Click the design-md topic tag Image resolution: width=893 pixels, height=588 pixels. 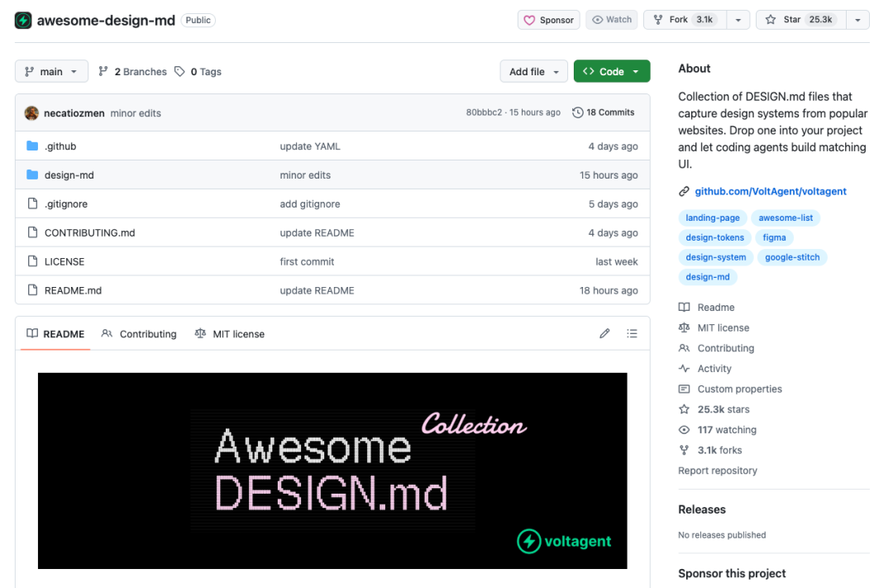(x=707, y=277)
